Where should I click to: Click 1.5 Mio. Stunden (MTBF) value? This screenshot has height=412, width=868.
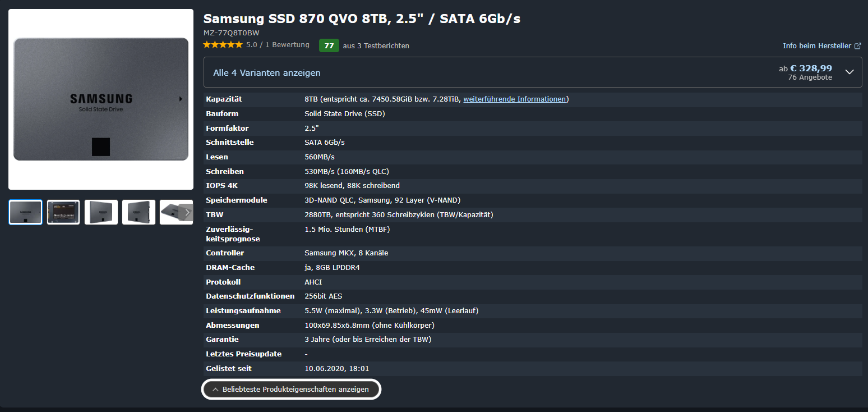[347, 230]
